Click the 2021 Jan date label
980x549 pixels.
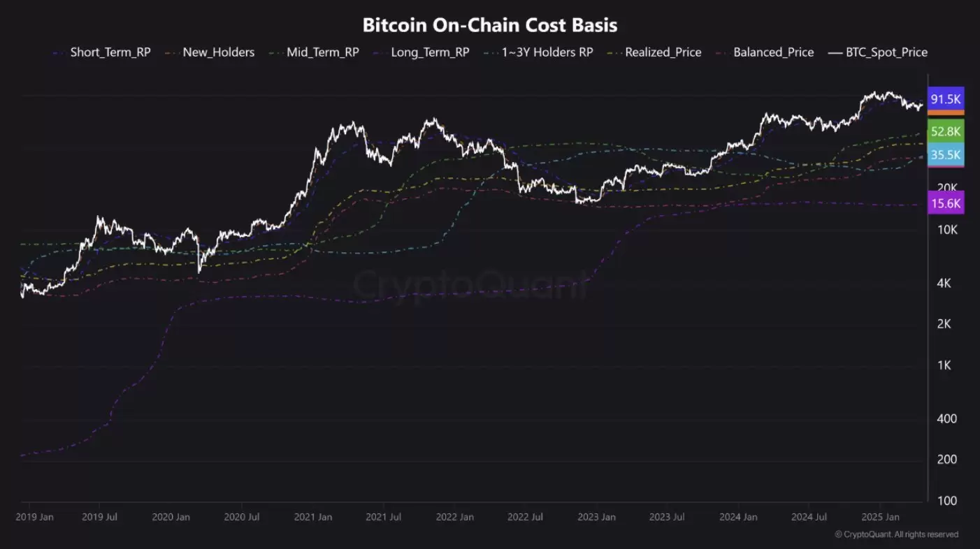[313, 518]
